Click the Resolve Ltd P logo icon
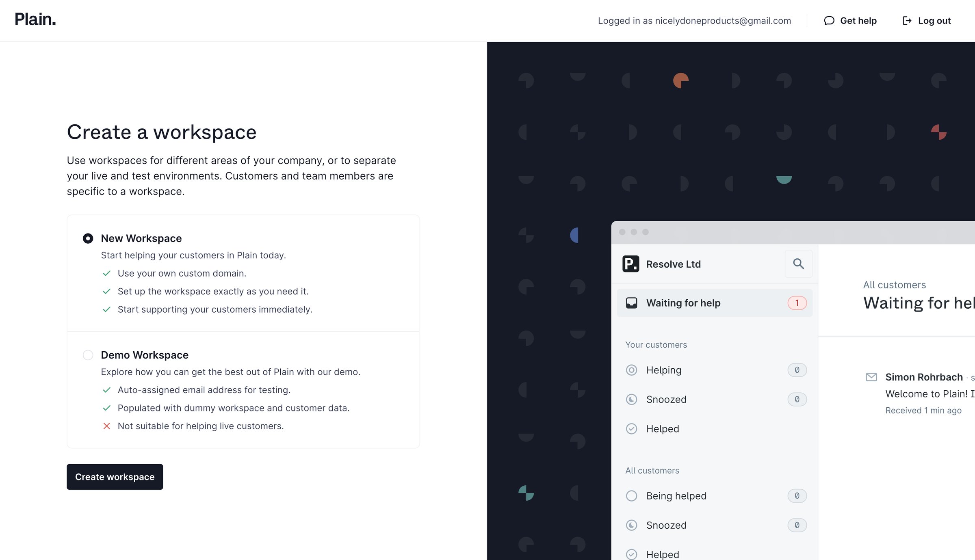This screenshot has width=975, height=560. click(630, 264)
